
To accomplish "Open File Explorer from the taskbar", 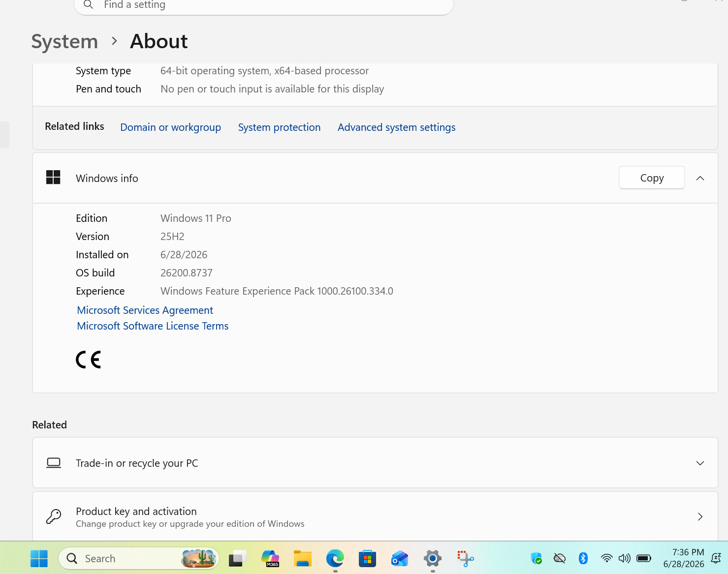I will (x=303, y=558).
